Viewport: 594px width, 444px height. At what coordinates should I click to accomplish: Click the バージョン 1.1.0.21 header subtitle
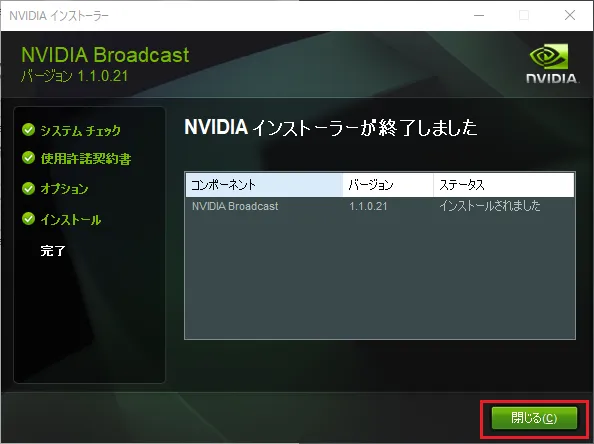75,76
